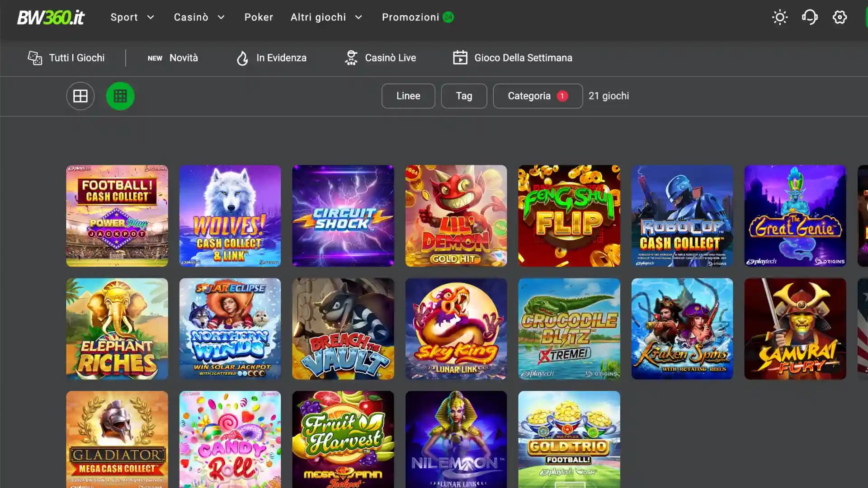Click the BW360.it logo
The width and height of the screenshot is (868, 488).
point(51,17)
